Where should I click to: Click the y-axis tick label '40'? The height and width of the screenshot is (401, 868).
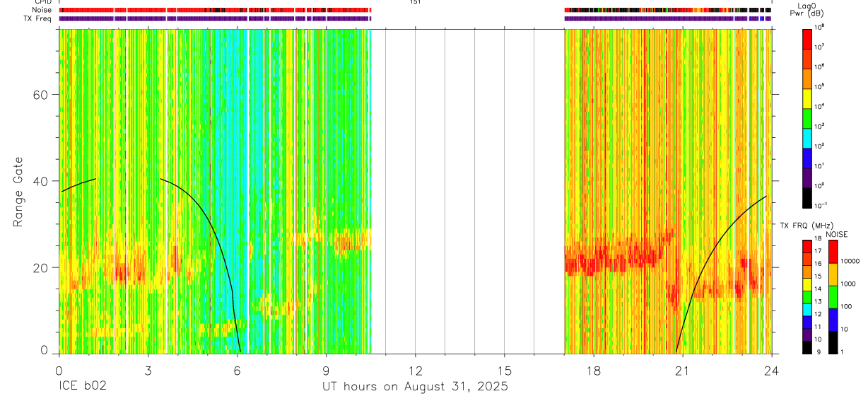point(41,181)
